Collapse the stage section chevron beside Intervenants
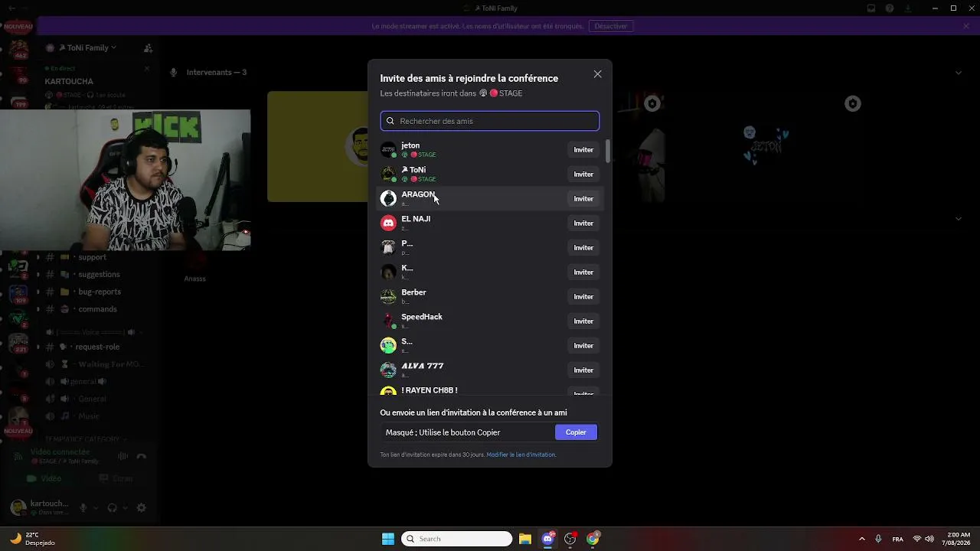This screenshot has width=980, height=551. tap(959, 73)
